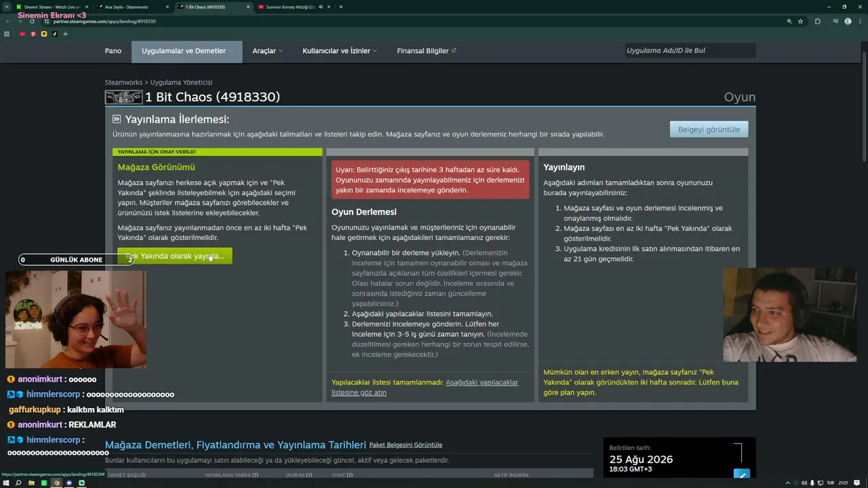This screenshot has height=488, width=868.
Task: Click the help mark beside Yayınlama Tarihi
Action: [255, 475]
